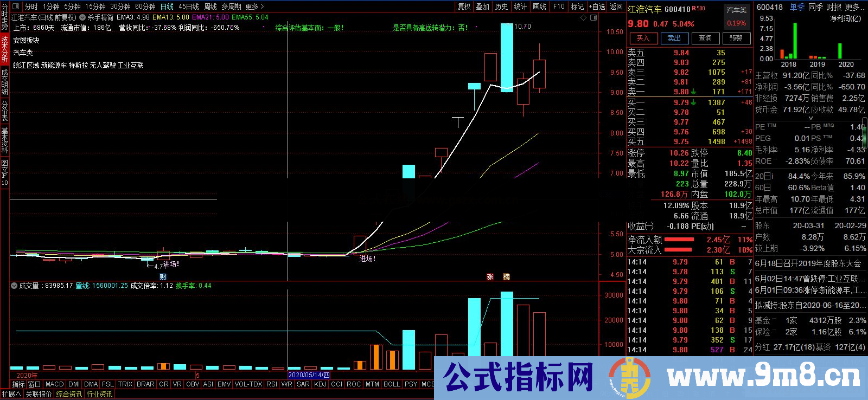868x400 pixels.
Task: Open the 复权 adjustment menu
Action: pos(464,7)
